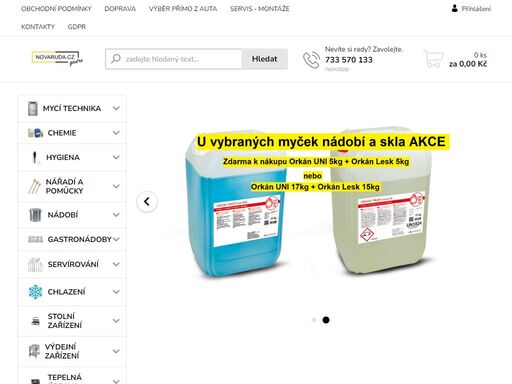This screenshot has width=512, height=384.
Task: Click the 'nebo' banner text
Action: [313, 176]
